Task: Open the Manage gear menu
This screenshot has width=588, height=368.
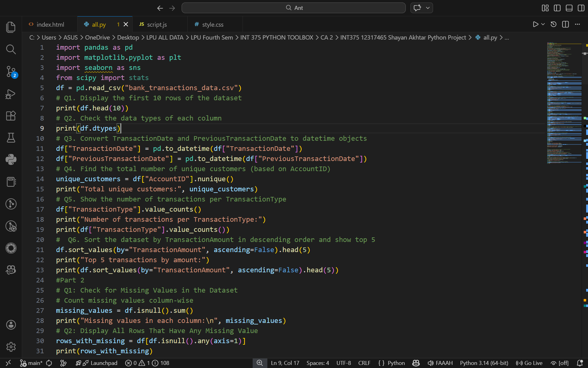Action: (x=11, y=347)
